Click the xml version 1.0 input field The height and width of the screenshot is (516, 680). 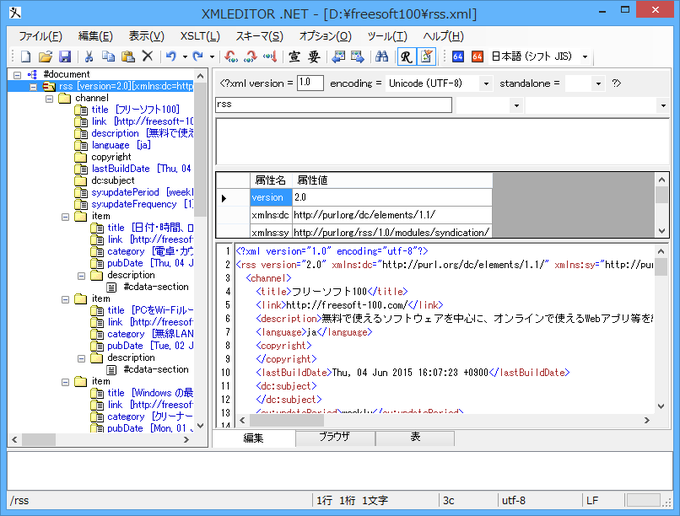click(310, 83)
